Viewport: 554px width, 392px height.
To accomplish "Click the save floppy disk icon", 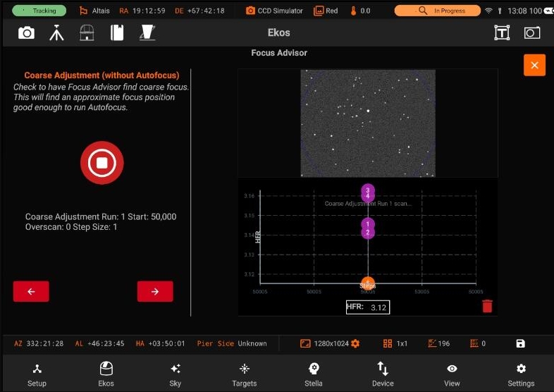I will click(x=520, y=343).
